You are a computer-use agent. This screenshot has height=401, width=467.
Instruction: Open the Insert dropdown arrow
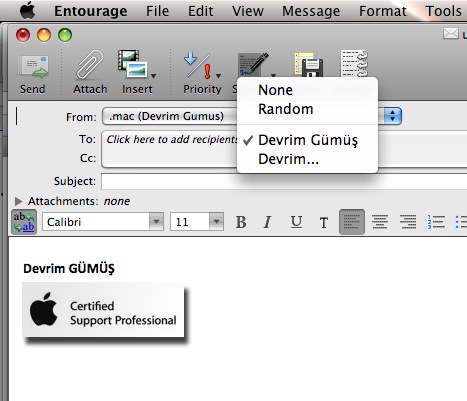[x=153, y=76]
